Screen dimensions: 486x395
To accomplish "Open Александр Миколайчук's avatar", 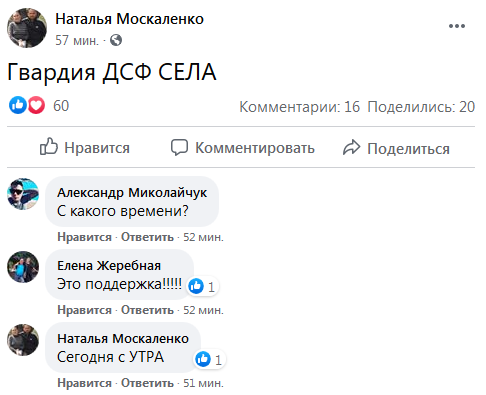I will pyautogui.click(x=23, y=194).
